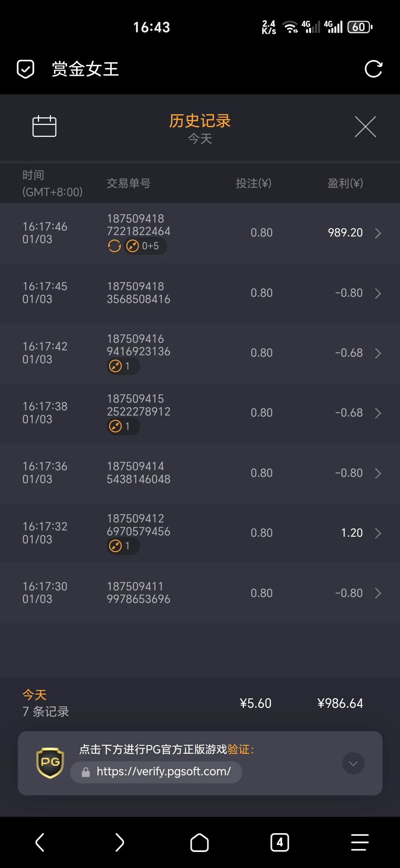Screen dimensions: 400x868
Task: Tap the 0+5 bonus badge
Action: tap(145, 246)
